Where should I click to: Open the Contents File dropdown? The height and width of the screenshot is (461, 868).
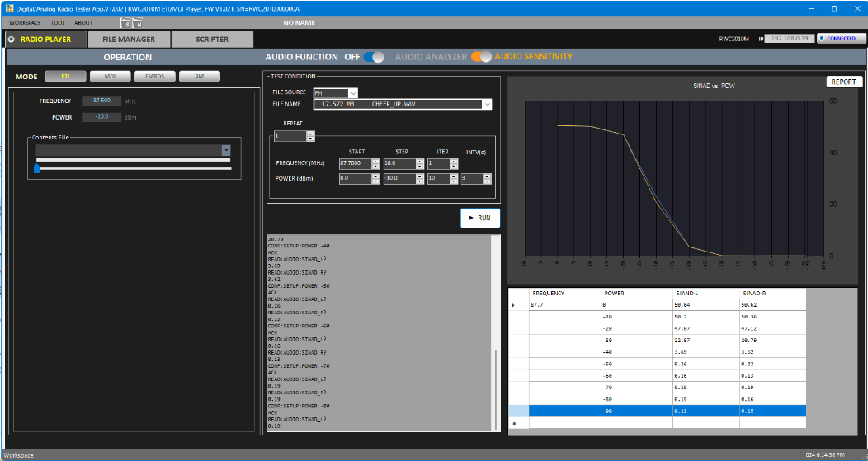coord(226,151)
